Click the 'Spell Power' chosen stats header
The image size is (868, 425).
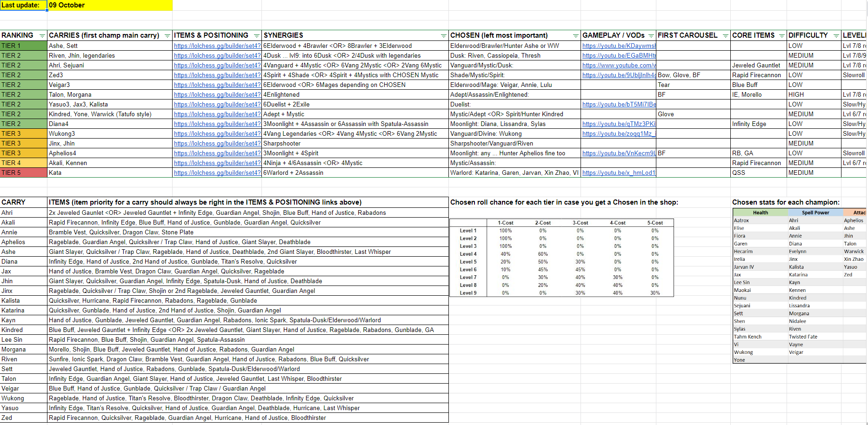(815, 212)
